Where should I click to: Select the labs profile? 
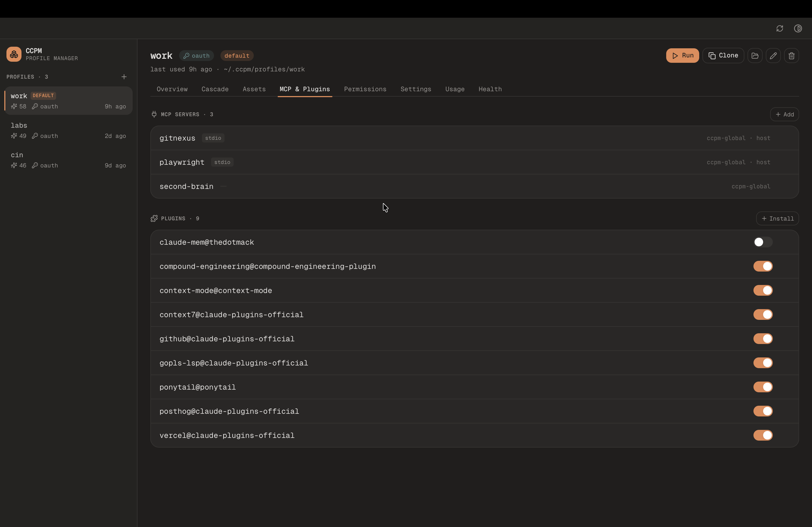click(68, 131)
